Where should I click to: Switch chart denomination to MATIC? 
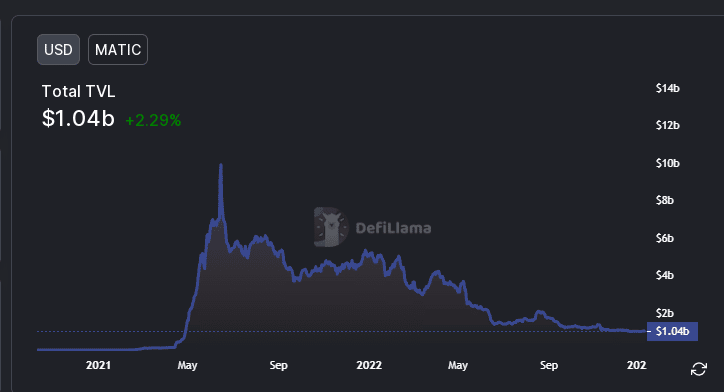(118, 49)
